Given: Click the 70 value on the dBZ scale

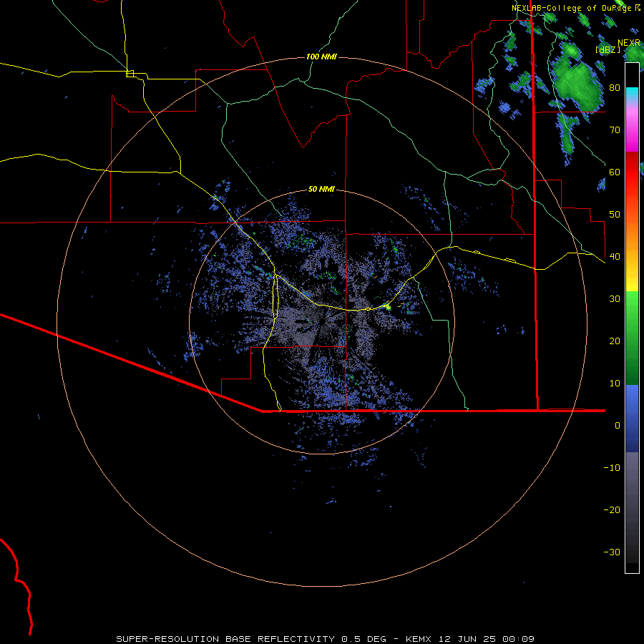Looking at the screenshot, I should [615, 130].
